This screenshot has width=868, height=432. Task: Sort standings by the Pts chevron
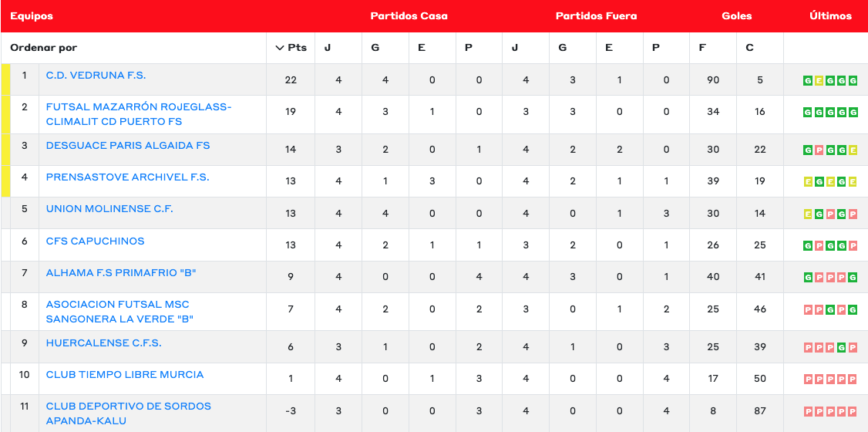[280, 48]
